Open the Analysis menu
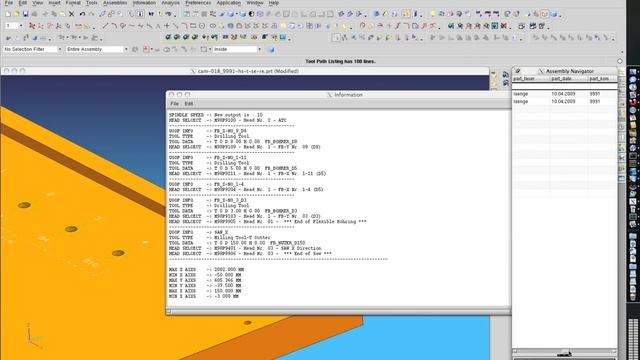 click(x=170, y=3)
